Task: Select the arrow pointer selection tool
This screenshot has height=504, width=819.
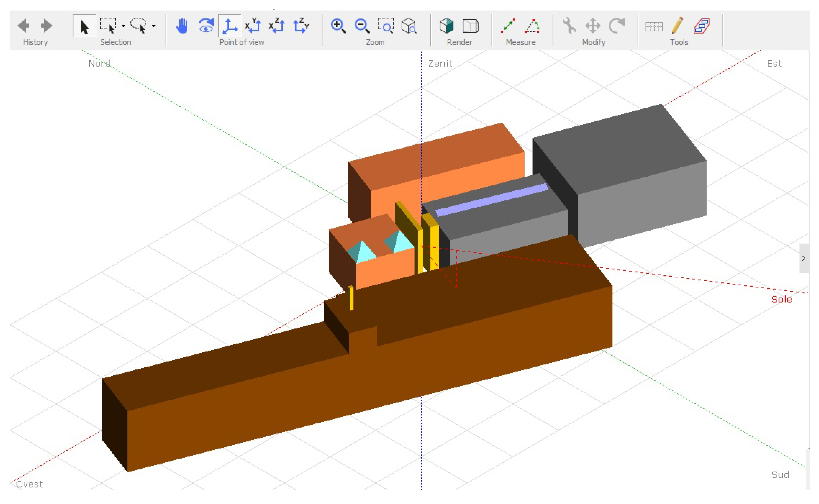Action: pos(84,26)
